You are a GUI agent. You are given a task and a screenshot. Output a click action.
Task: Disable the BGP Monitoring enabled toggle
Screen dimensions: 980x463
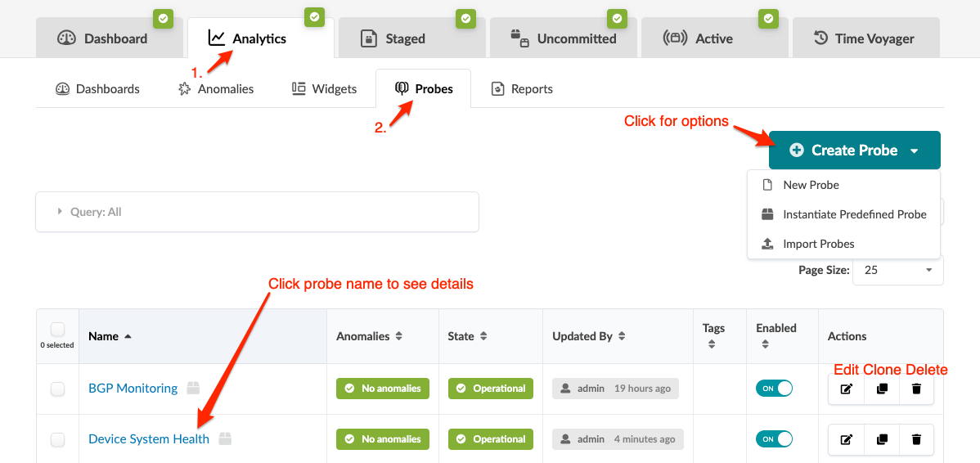point(774,389)
